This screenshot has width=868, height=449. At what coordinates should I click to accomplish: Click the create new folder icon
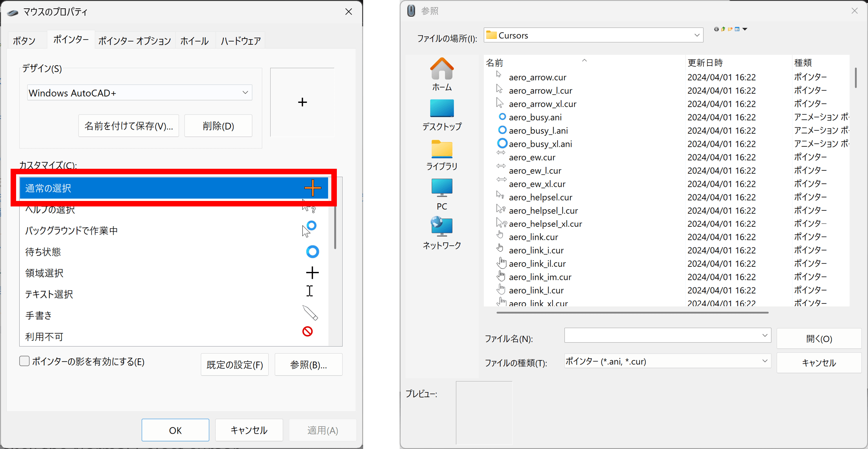730,29
